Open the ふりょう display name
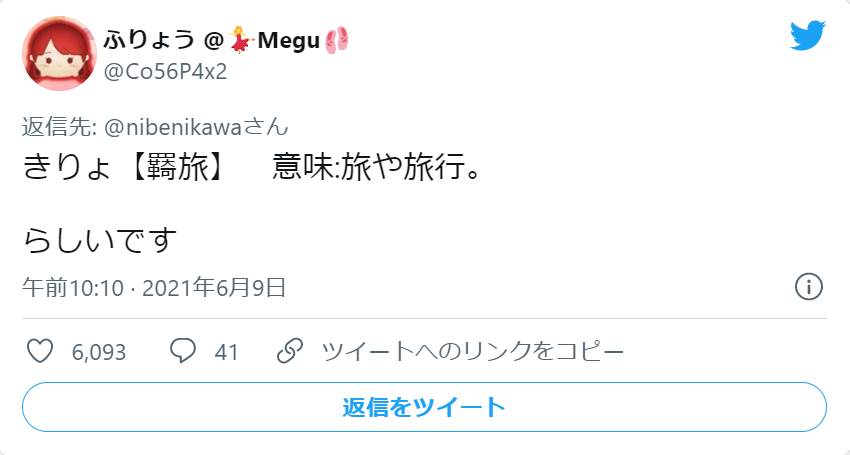Screen dimensions: 850x455 [x=149, y=41]
